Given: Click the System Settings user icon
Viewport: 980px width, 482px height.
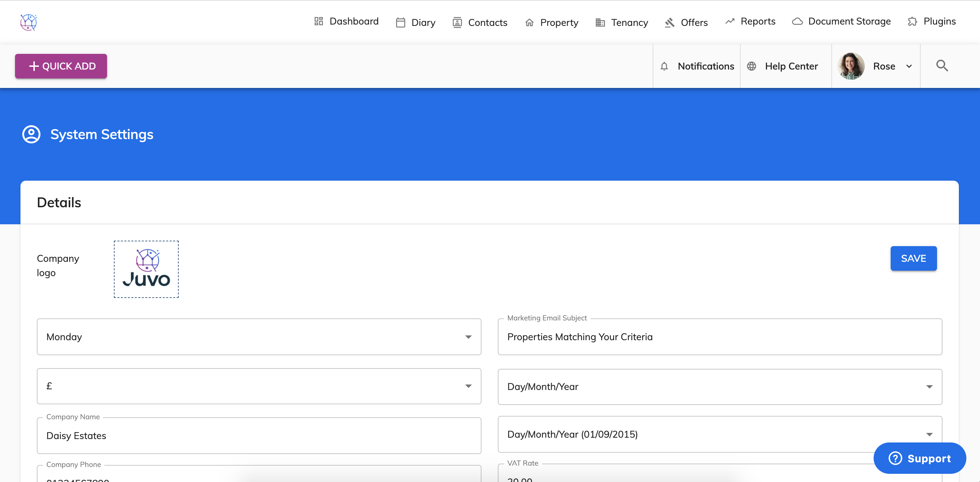Looking at the screenshot, I should [31, 134].
